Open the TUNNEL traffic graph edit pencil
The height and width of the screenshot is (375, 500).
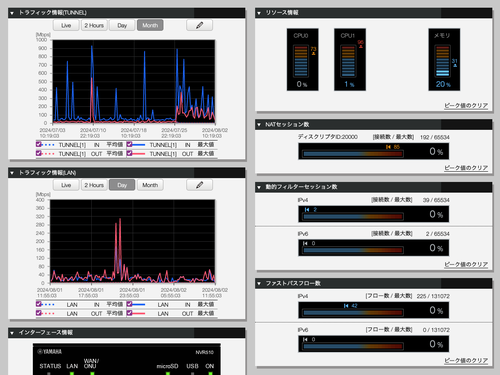(x=199, y=25)
